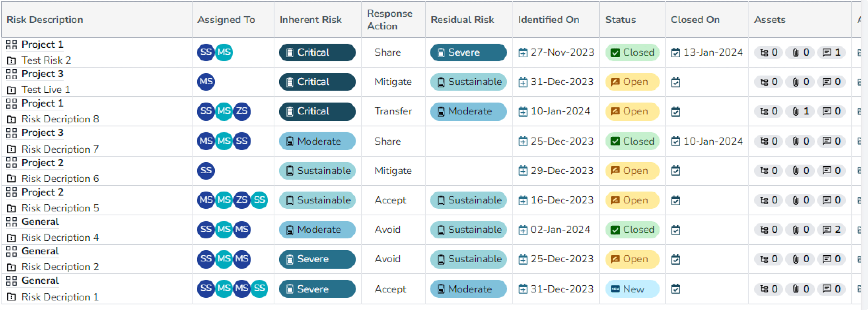Click closed-on calendar icon beside 13-Jan-2024
This screenshot has height=310, width=868.
point(676,53)
